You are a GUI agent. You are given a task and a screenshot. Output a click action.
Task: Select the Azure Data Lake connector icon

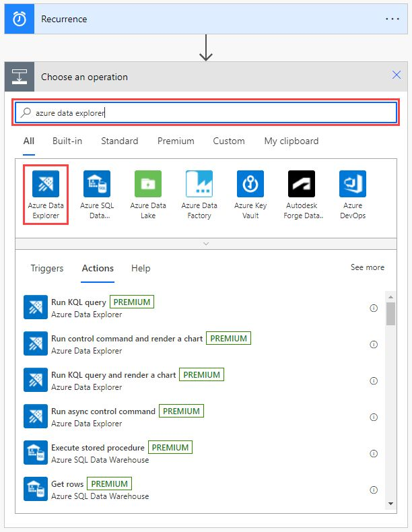tap(148, 184)
